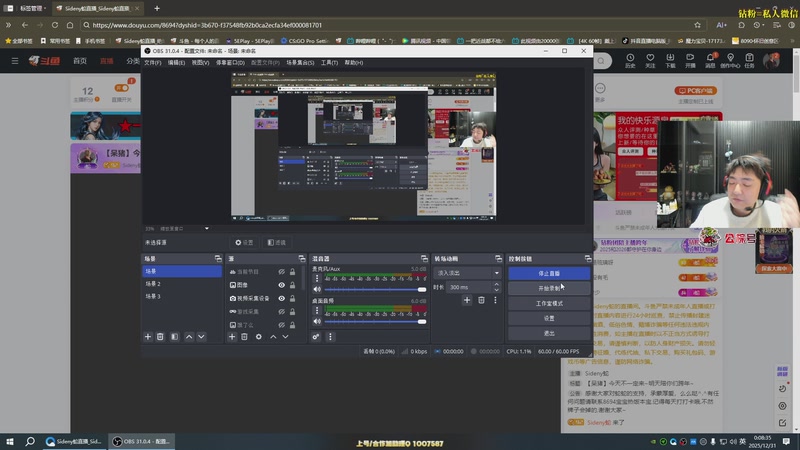Lock the 视频采集设备 source

tap(292, 298)
